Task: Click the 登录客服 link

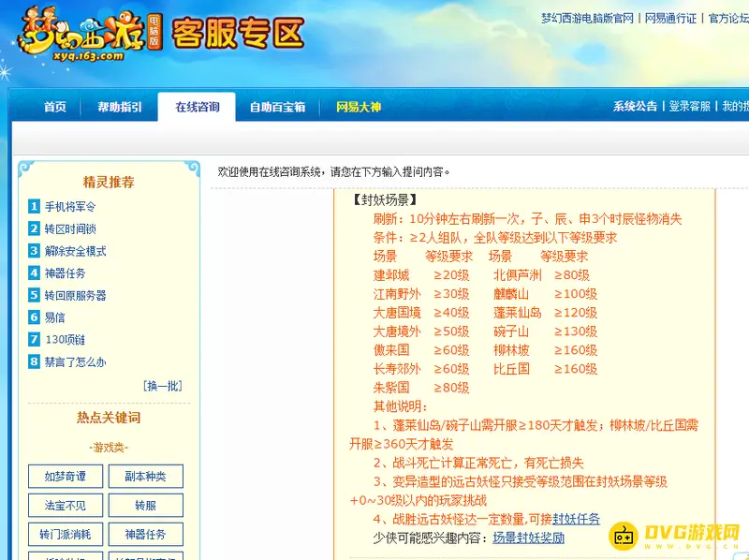Action: click(689, 106)
